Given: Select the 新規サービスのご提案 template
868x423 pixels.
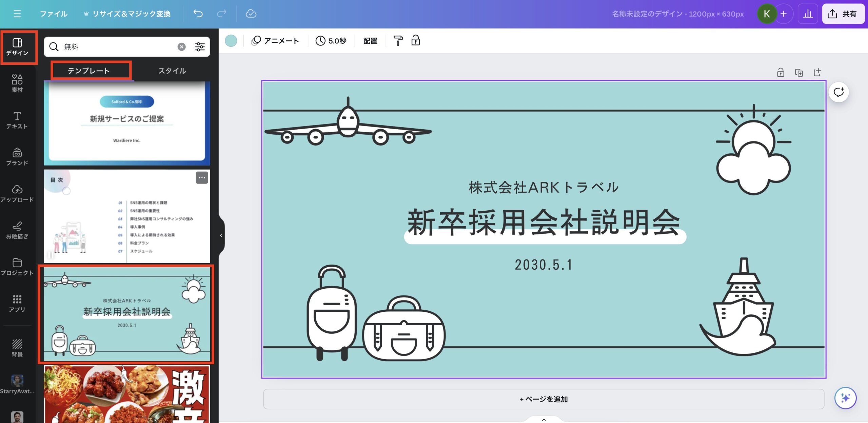Looking at the screenshot, I should click(x=127, y=123).
